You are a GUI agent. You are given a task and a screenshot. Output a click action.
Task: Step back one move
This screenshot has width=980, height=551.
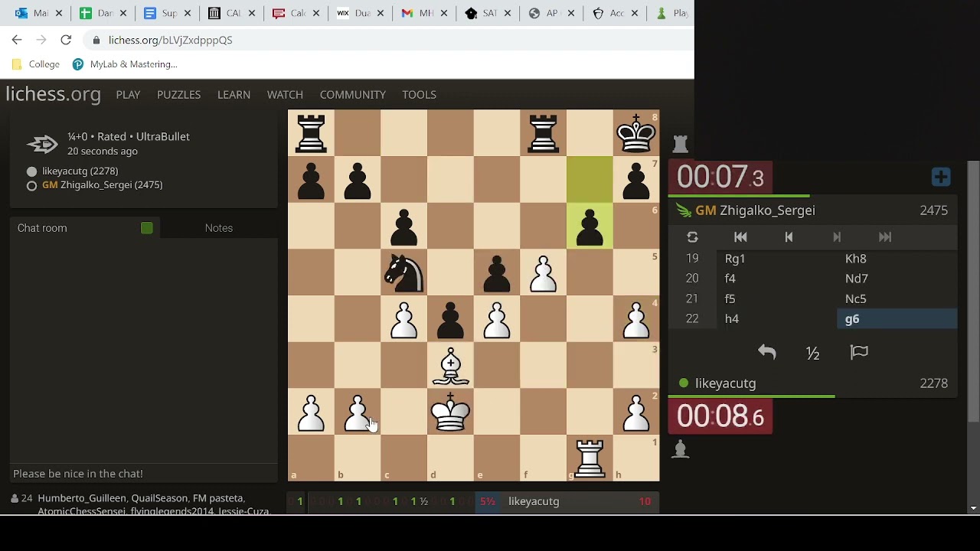click(x=789, y=237)
